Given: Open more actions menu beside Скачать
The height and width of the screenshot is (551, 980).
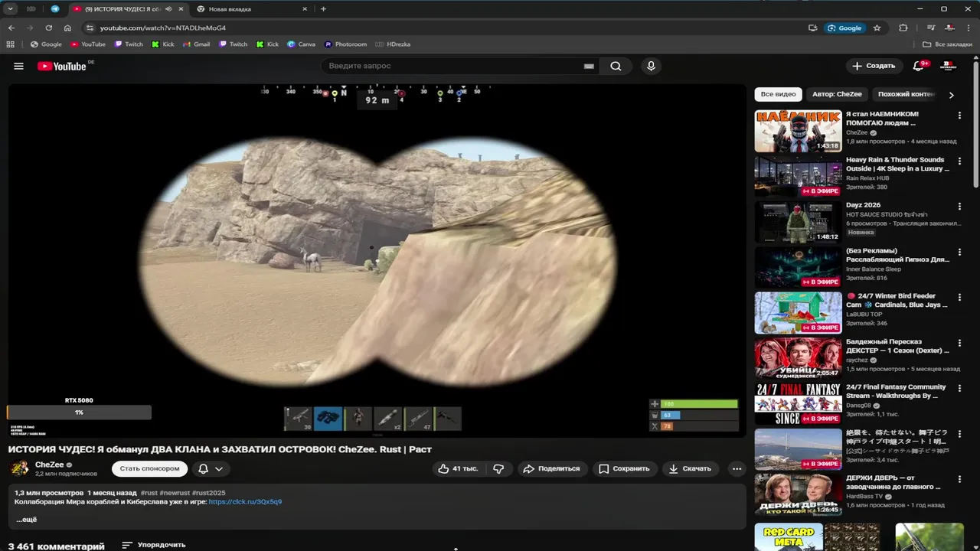Looking at the screenshot, I should (737, 468).
